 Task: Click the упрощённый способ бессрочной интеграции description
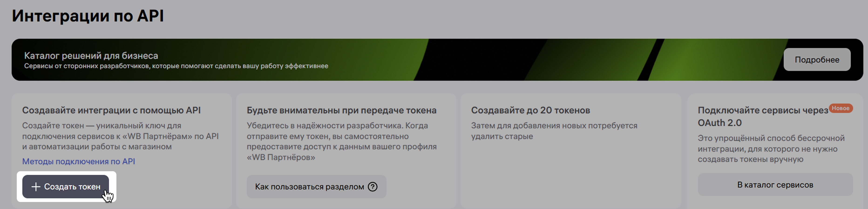(771, 149)
